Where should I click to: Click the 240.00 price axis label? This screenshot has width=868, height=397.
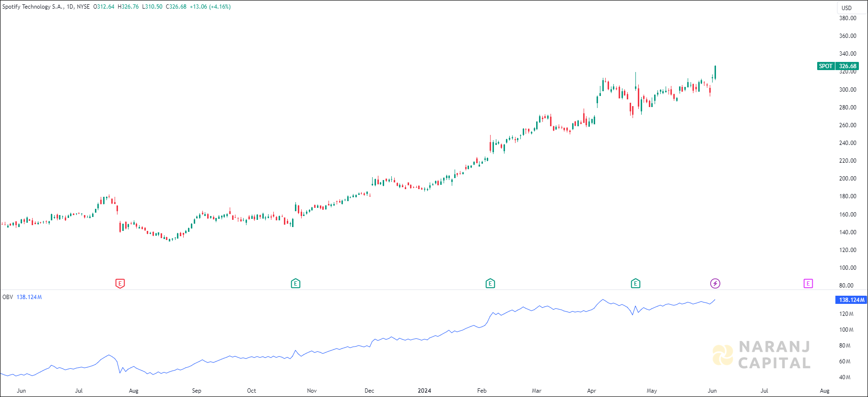click(x=847, y=143)
